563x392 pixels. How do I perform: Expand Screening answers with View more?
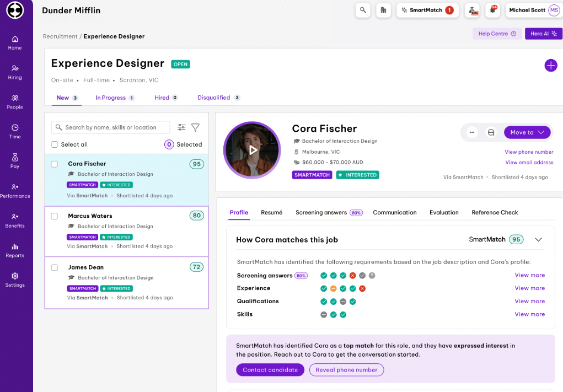[529, 275]
